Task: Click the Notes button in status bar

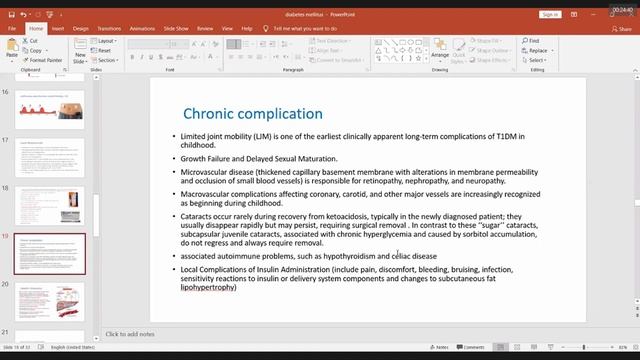Action: click(439, 347)
